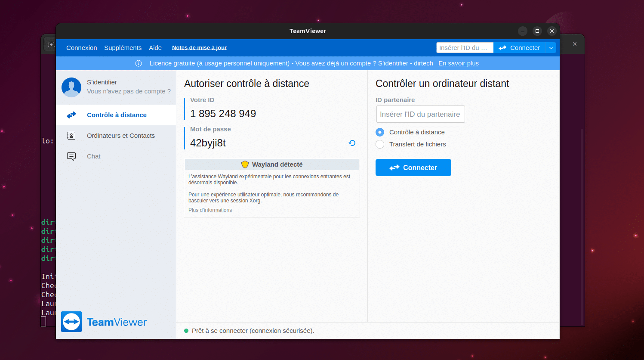
Task: Click the Ordinateurs et Contacts address book icon
Action: [71, 136]
